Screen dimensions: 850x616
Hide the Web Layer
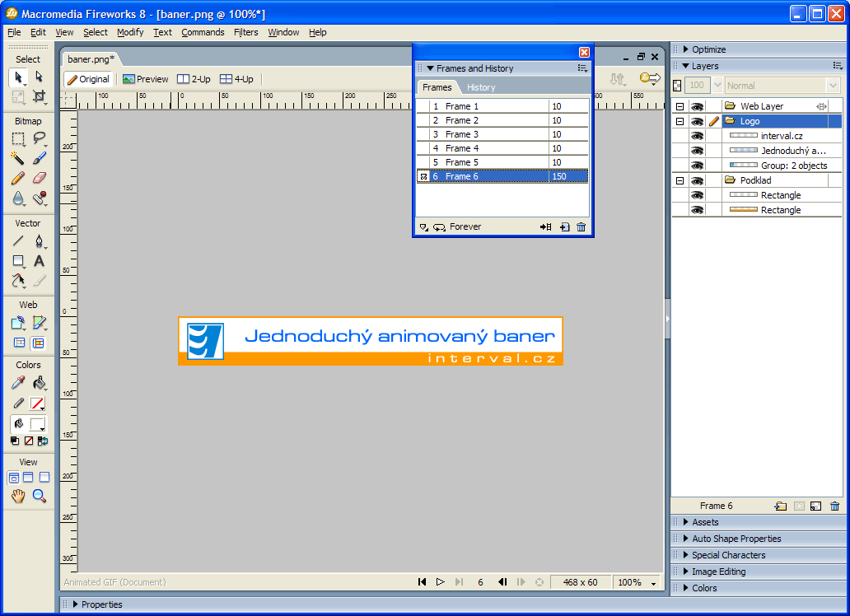point(697,106)
